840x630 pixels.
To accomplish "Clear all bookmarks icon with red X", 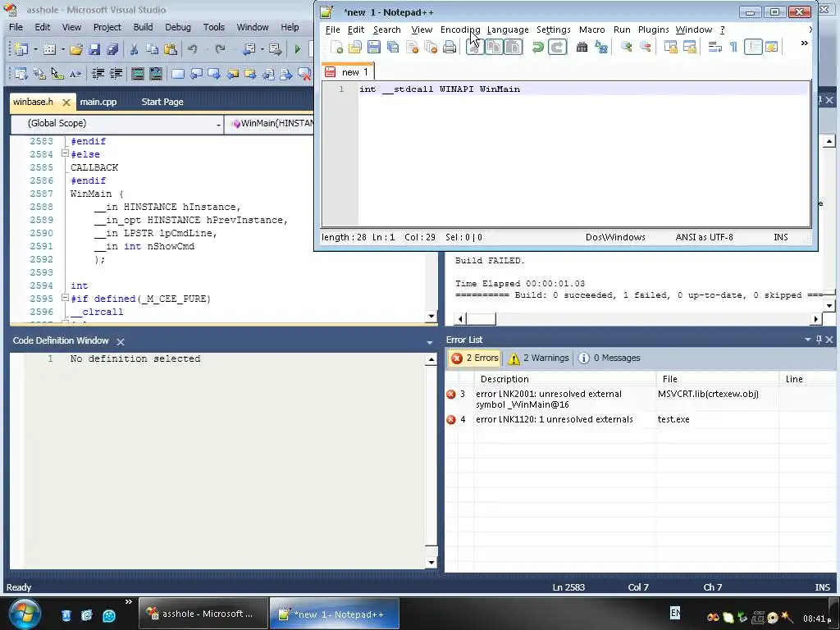I will (x=304, y=74).
